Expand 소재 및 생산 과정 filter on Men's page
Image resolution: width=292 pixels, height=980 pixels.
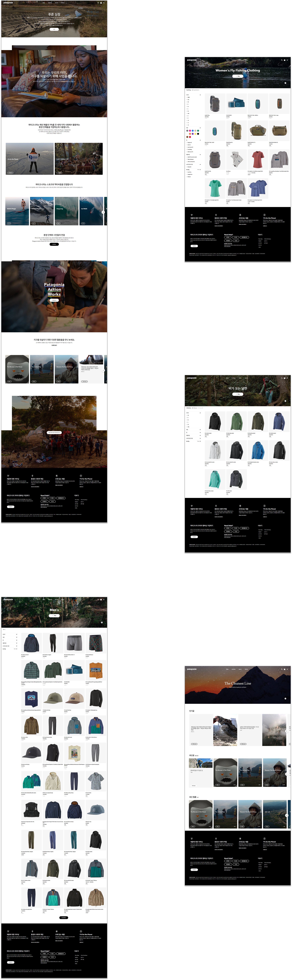[x=17, y=646]
